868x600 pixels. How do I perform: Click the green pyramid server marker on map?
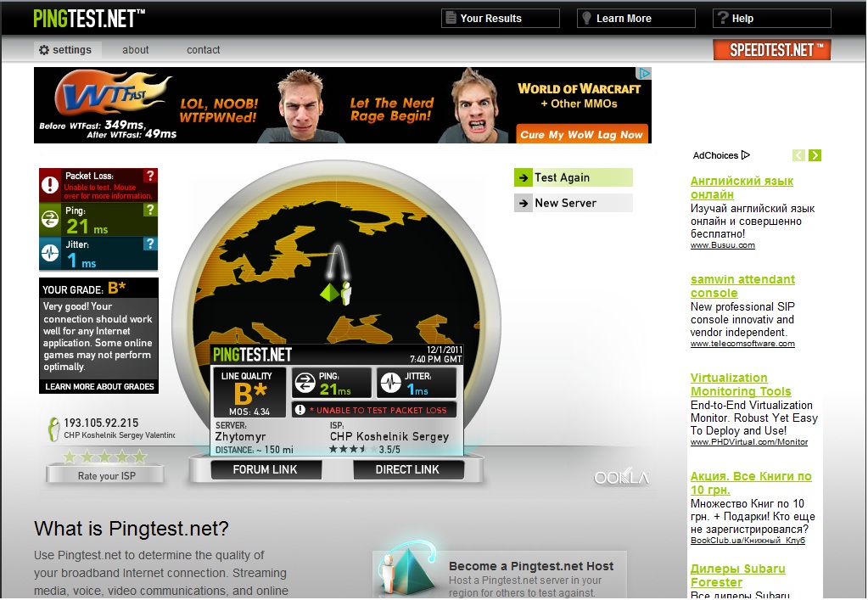pos(329,292)
